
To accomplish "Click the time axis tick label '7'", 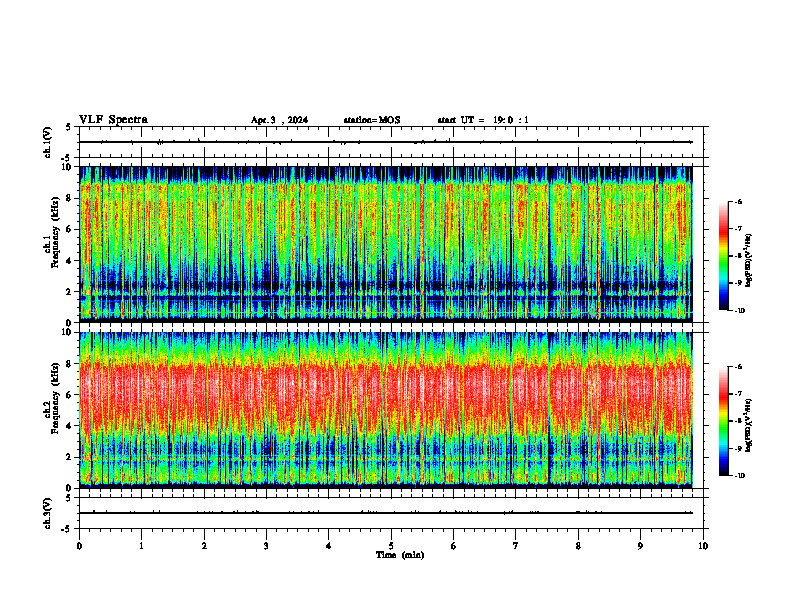I will point(516,546).
